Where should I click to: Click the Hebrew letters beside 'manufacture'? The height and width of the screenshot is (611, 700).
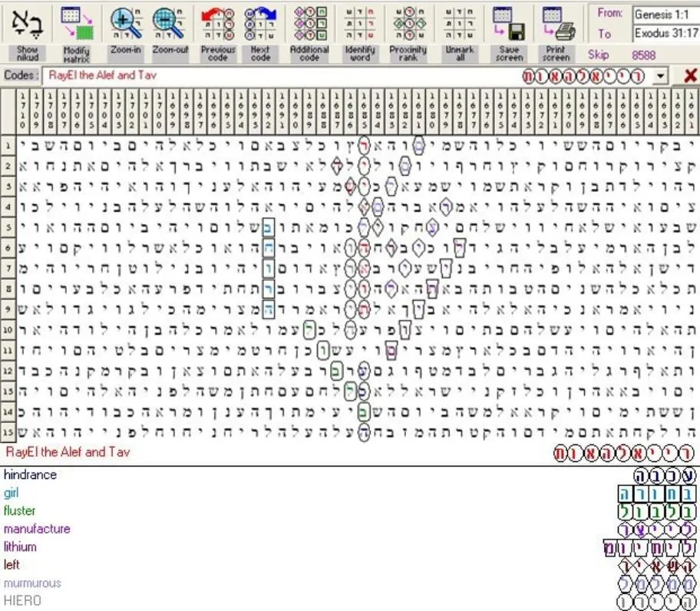pyautogui.click(x=657, y=530)
